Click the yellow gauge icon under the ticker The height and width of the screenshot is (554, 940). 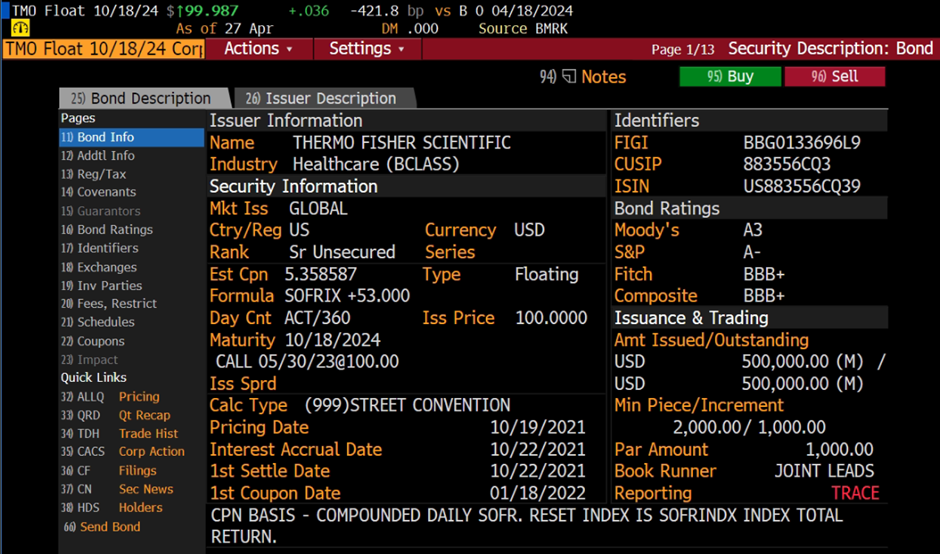20,28
